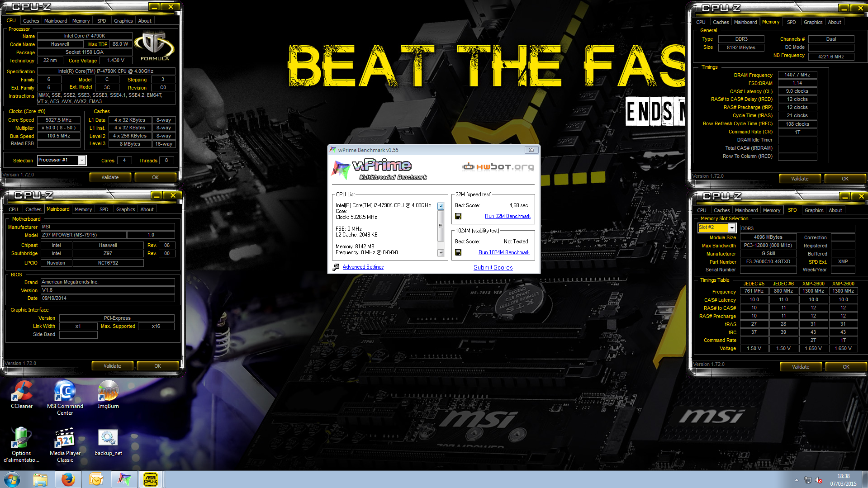Click Validate in Memory window
This screenshot has width=868, height=488.
click(x=800, y=179)
